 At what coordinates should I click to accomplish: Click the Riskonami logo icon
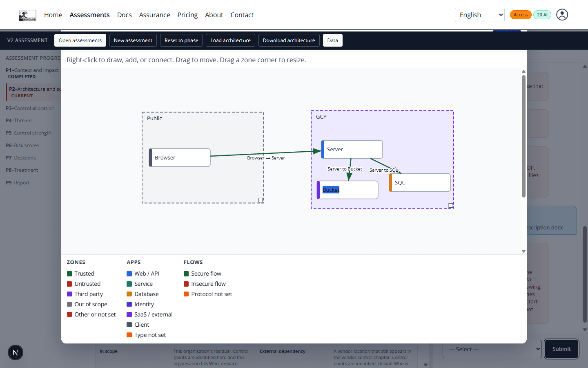[27, 15]
